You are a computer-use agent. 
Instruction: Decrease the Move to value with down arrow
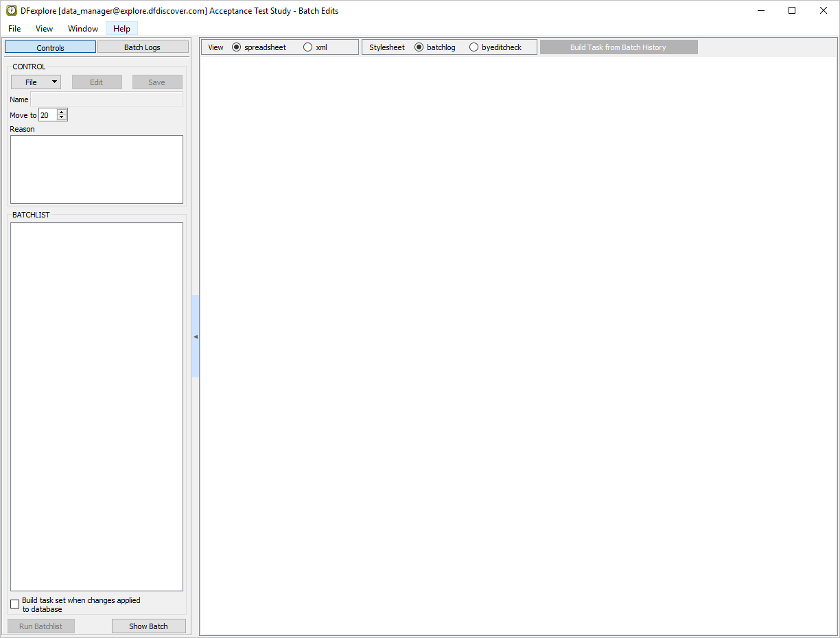[62, 118]
